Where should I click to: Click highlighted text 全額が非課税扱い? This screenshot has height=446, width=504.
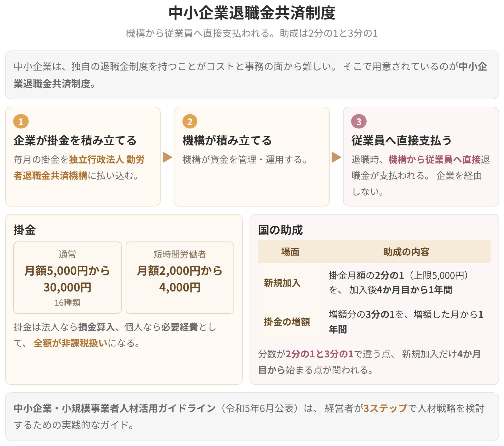71,343
